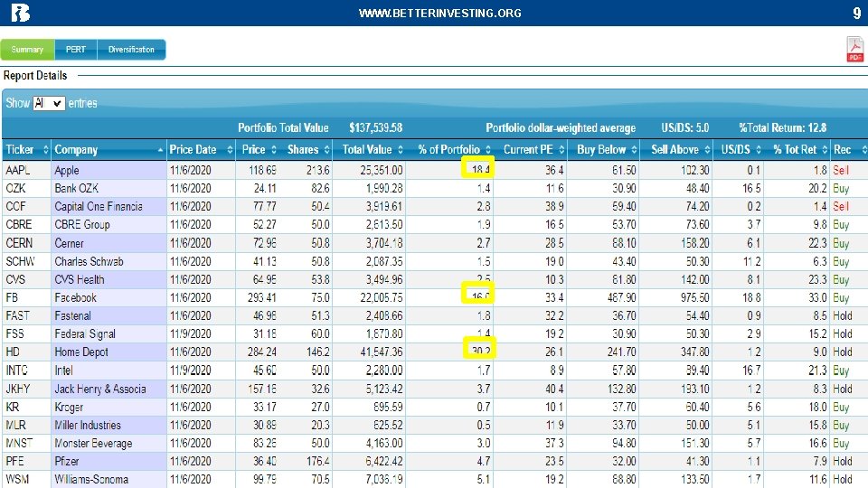Viewport: 868px width, 488px height.
Task: Sort by Company column header
Action: (x=108, y=149)
